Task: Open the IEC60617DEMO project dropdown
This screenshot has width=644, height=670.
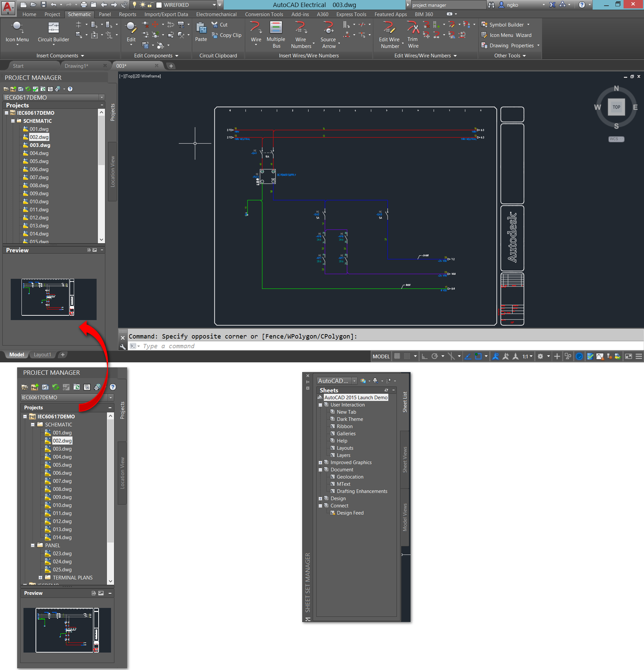Action: point(102,97)
